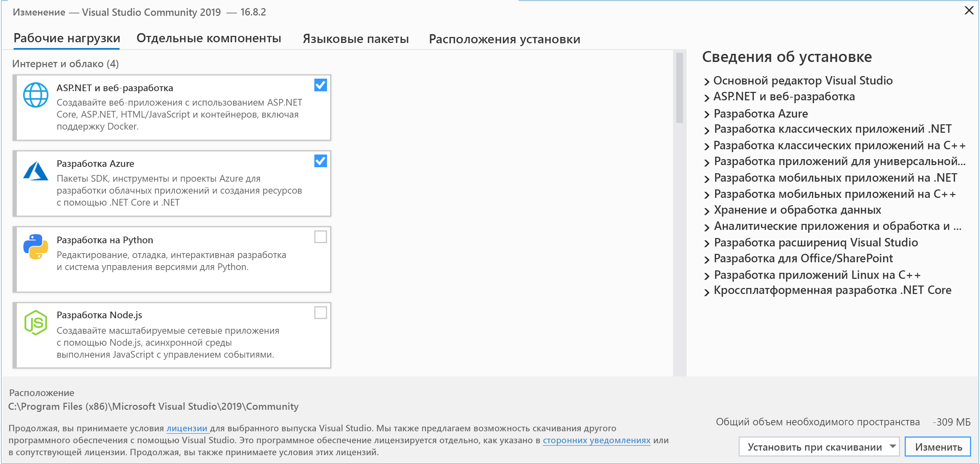Expand Разработка классических приложений на C++

coord(706,146)
